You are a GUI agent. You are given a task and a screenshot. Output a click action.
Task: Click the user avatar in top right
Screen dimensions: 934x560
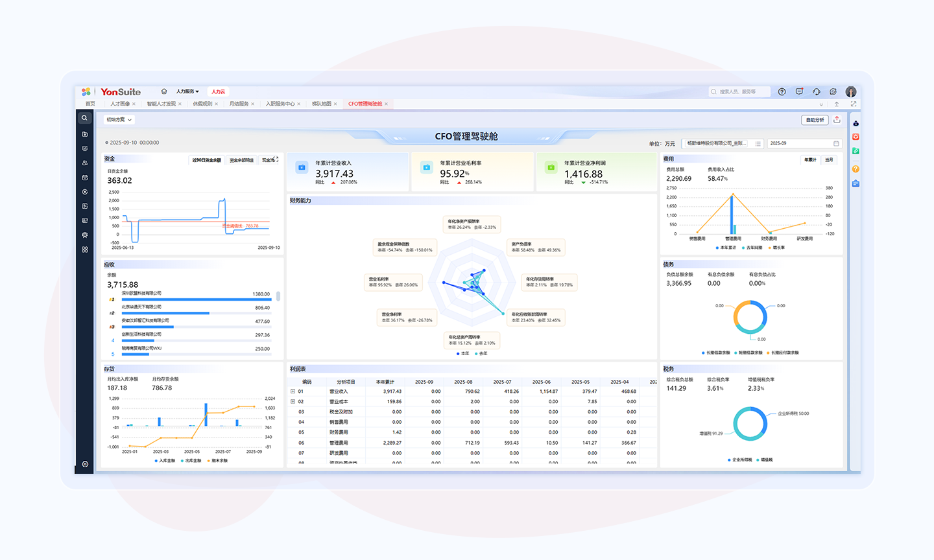click(x=851, y=92)
